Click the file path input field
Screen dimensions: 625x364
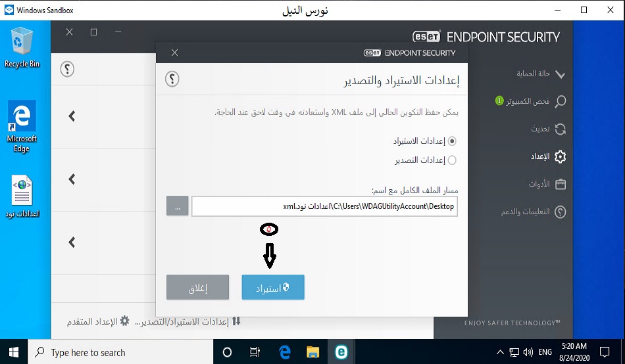325,206
